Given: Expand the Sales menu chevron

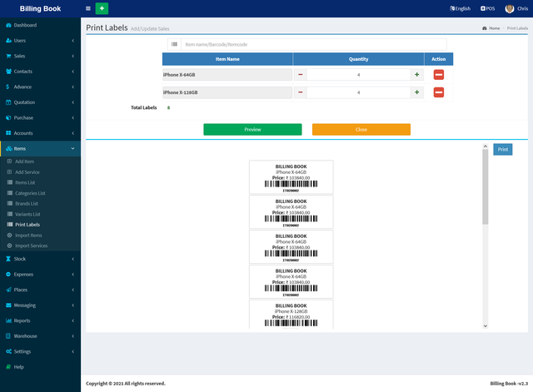Looking at the screenshot, I should pos(72,56).
